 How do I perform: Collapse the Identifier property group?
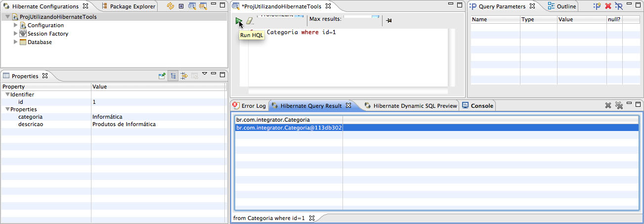tap(7, 94)
